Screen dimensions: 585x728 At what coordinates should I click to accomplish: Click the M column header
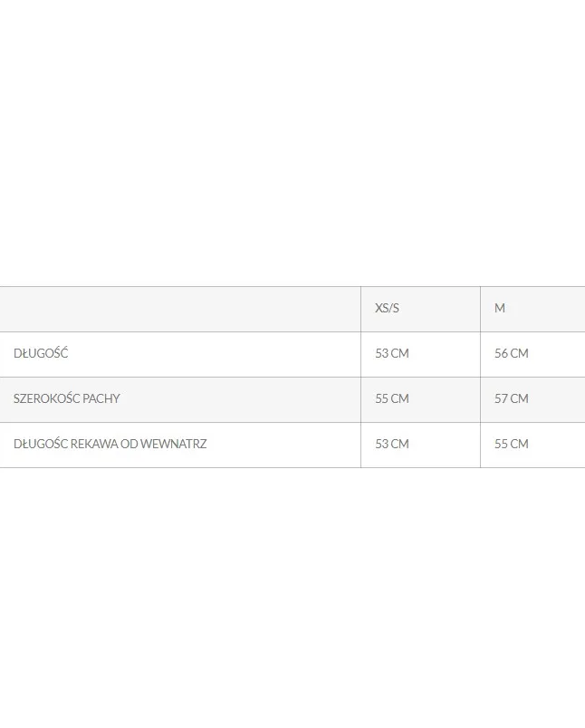(500, 308)
